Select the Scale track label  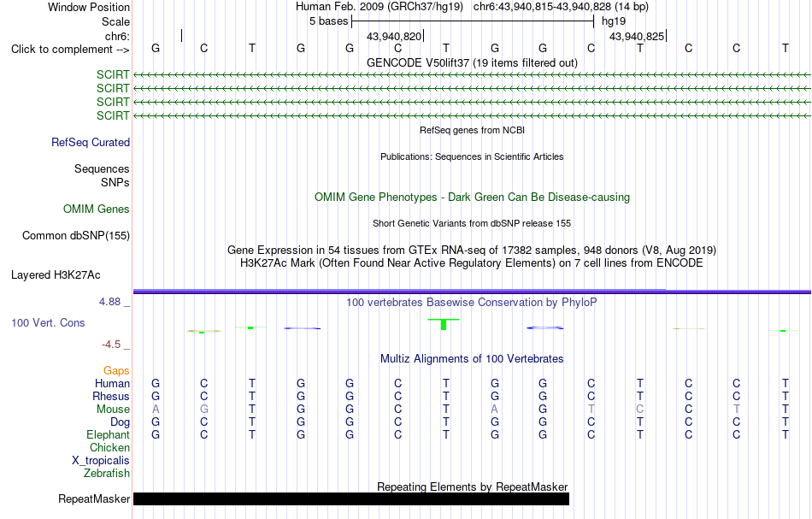pos(115,21)
